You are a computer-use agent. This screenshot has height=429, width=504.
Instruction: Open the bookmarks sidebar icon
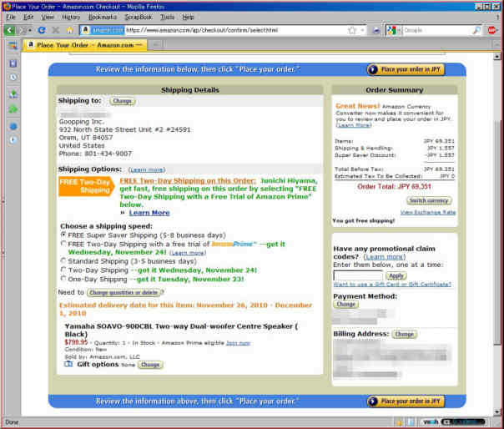click(x=13, y=63)
